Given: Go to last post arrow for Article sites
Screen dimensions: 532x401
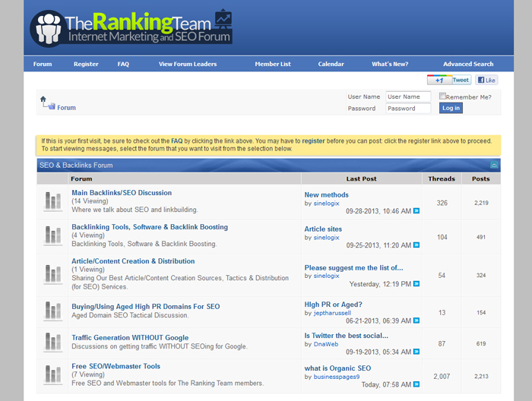Looking at the screenshot, I should tap(416, 245).
